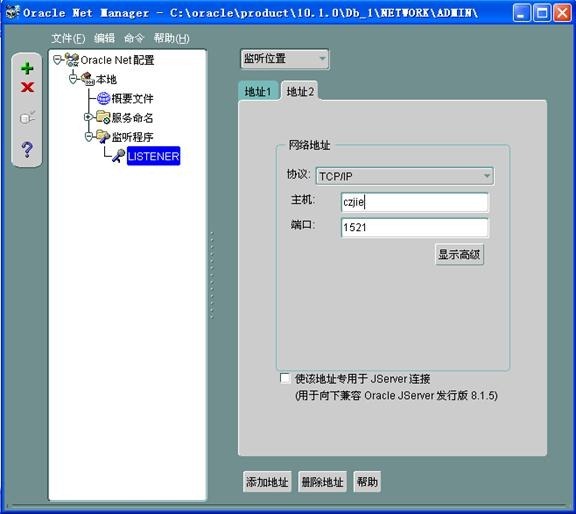Screen dimensions: 576x514
Task: Click the Oracle Net Manager title bar icon
Action: 13,12
